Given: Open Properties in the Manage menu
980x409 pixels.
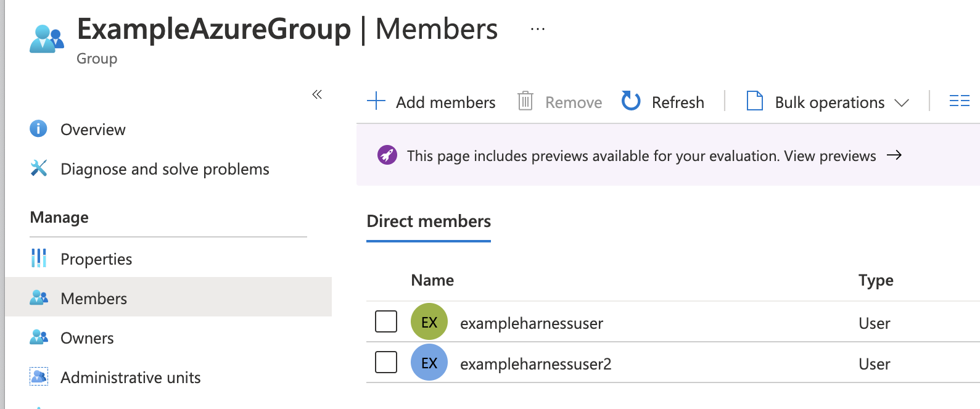Looking at the screenshot, I should tap(96, 259).
